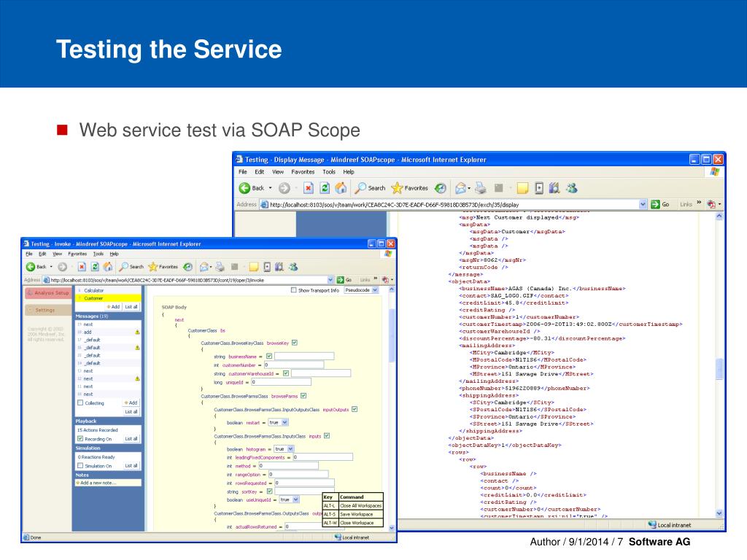Click List all in Simulation panel
747x560 pixels.
pos(131,466)
